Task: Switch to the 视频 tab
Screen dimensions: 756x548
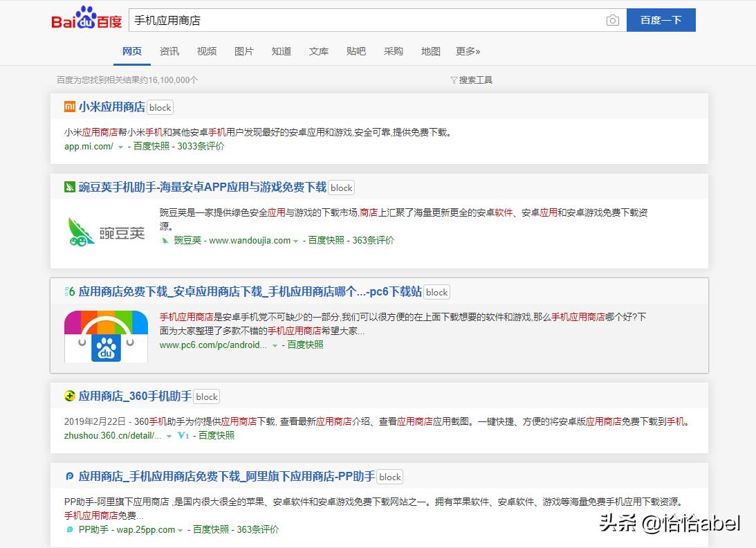Action: [207, 51]
